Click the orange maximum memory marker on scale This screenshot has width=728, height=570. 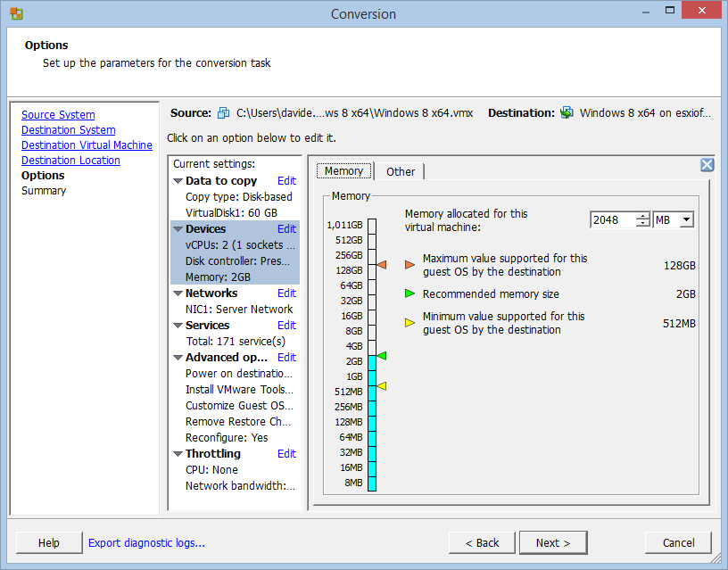pos(382,265)
